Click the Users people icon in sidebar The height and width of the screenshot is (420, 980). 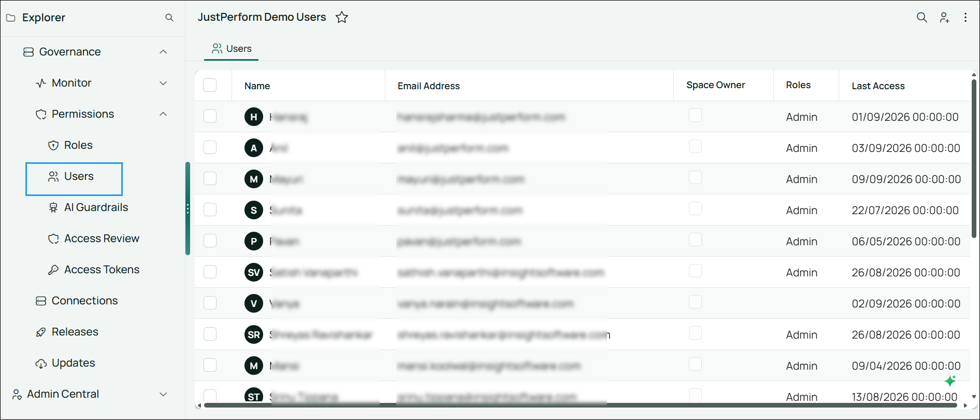point(53,176)
